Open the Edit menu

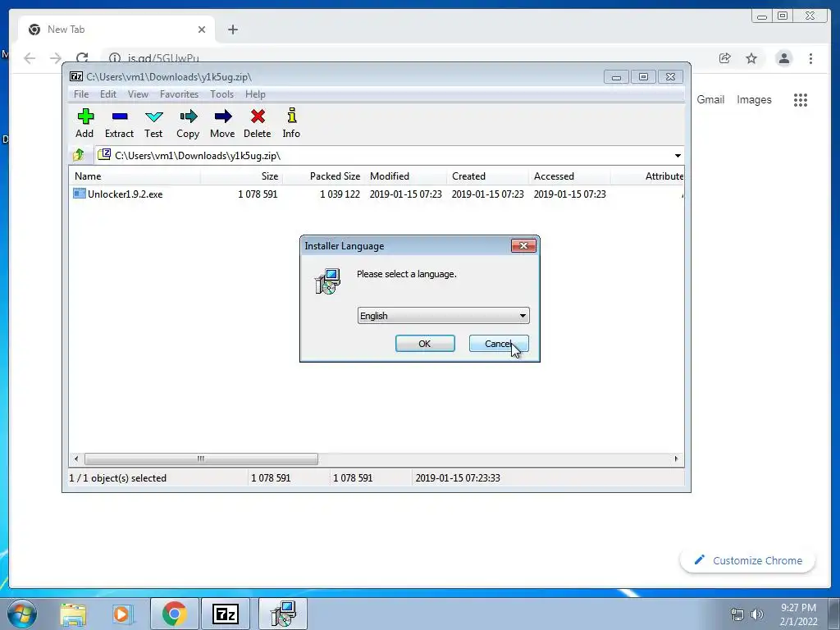tap(108, 94)
